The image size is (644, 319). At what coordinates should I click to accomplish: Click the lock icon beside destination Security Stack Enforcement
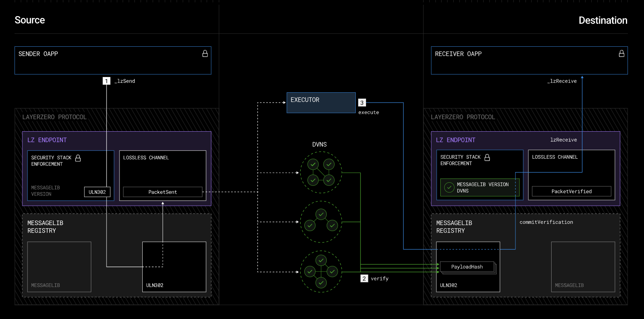tap(487, 157)
